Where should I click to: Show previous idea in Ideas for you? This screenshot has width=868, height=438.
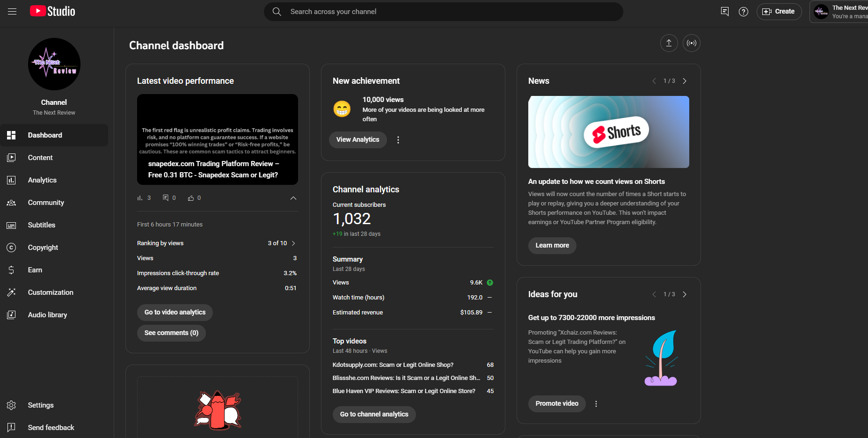pos(654,294)
